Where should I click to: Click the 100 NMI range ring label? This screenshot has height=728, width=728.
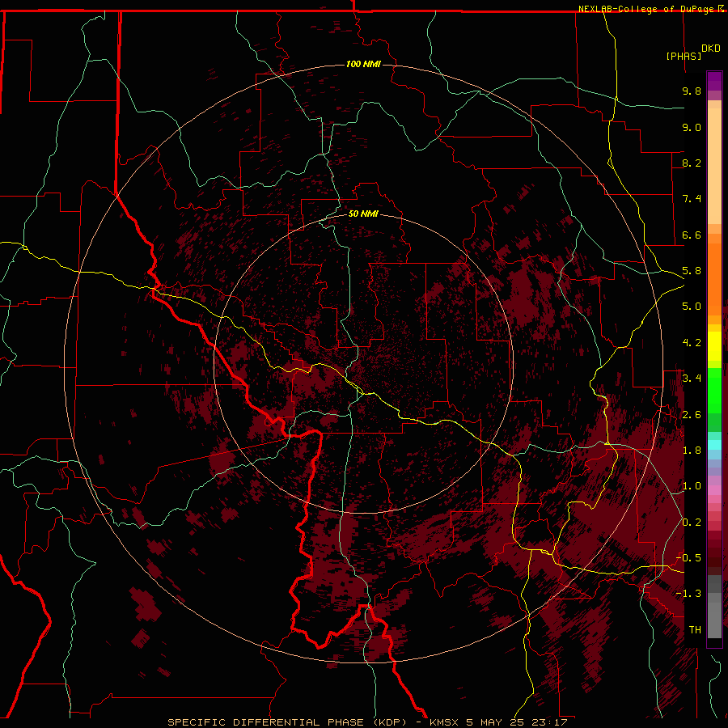coord(363,64)
